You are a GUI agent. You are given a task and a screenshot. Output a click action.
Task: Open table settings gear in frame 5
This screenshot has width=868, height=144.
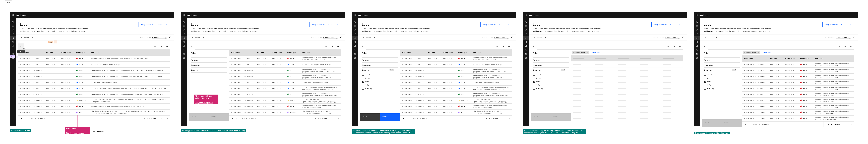pos(851,47)
